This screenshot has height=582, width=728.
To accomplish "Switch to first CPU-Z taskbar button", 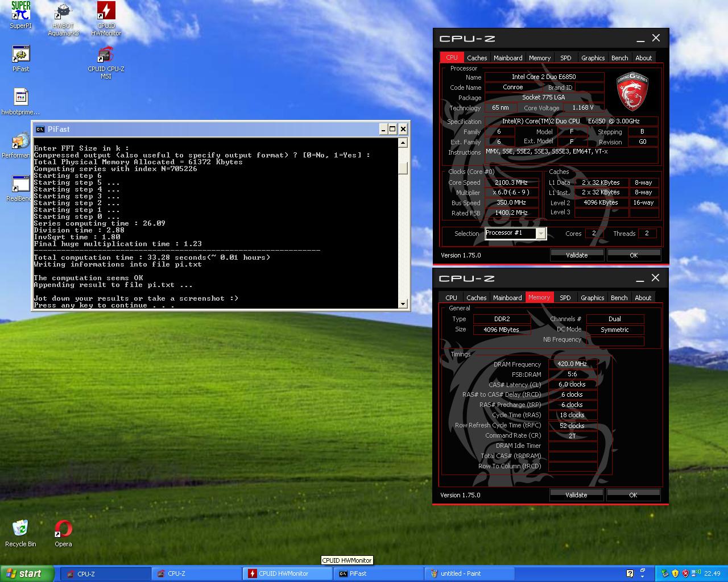I will 106,573.
